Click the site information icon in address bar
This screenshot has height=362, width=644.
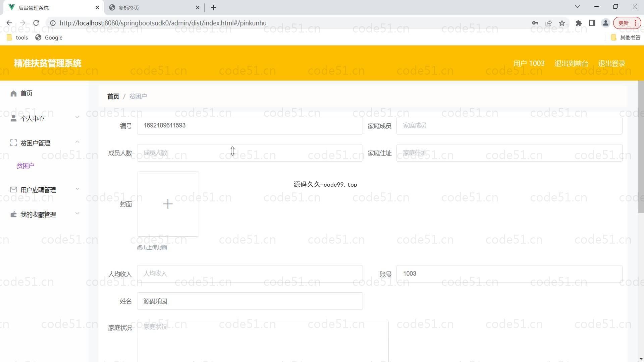tap(53, 23)
